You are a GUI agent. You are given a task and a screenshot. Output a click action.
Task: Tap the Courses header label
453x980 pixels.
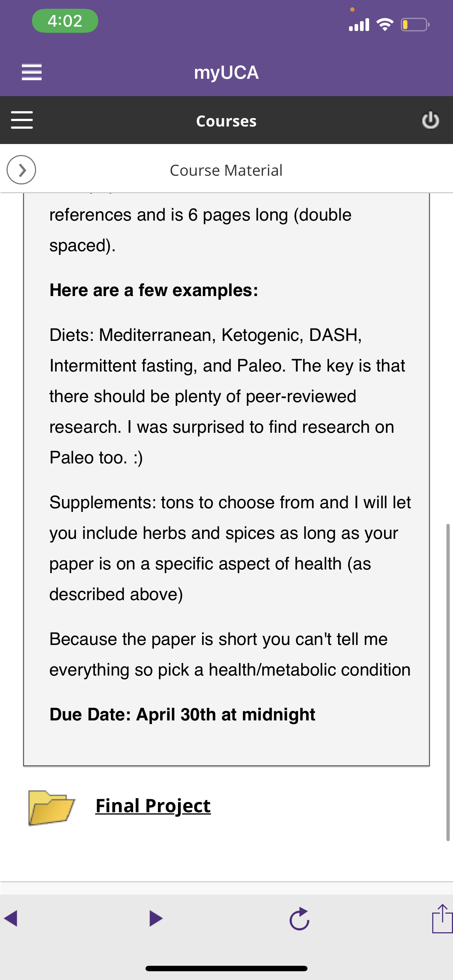[226, 121]
